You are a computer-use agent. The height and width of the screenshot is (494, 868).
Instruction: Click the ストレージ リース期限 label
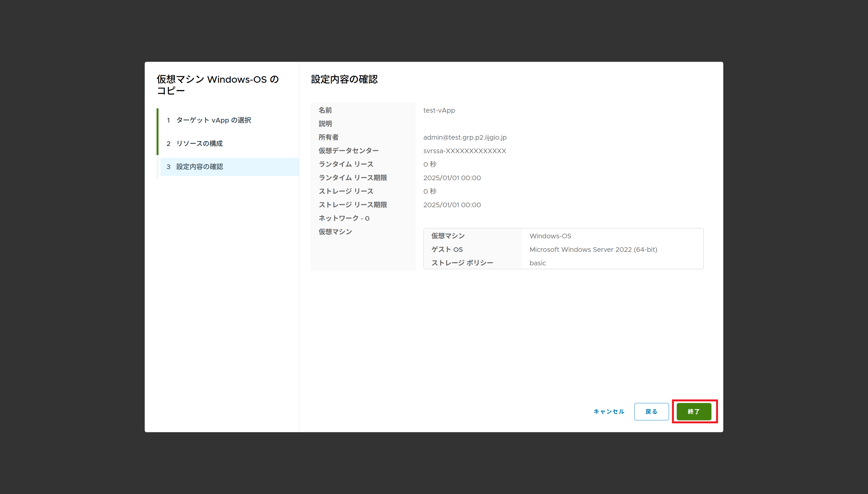coord(353,205)
